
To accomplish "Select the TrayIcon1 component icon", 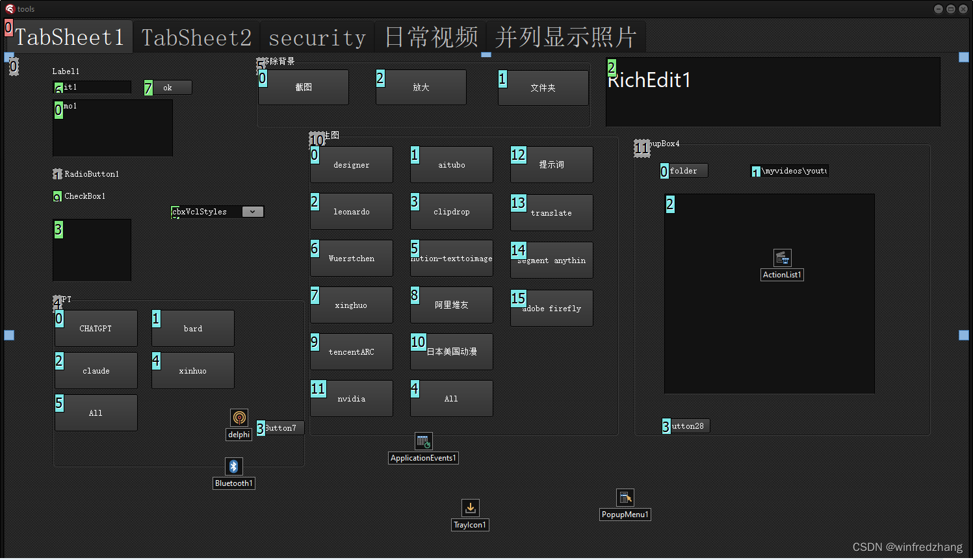I will (x=471, y=508).
